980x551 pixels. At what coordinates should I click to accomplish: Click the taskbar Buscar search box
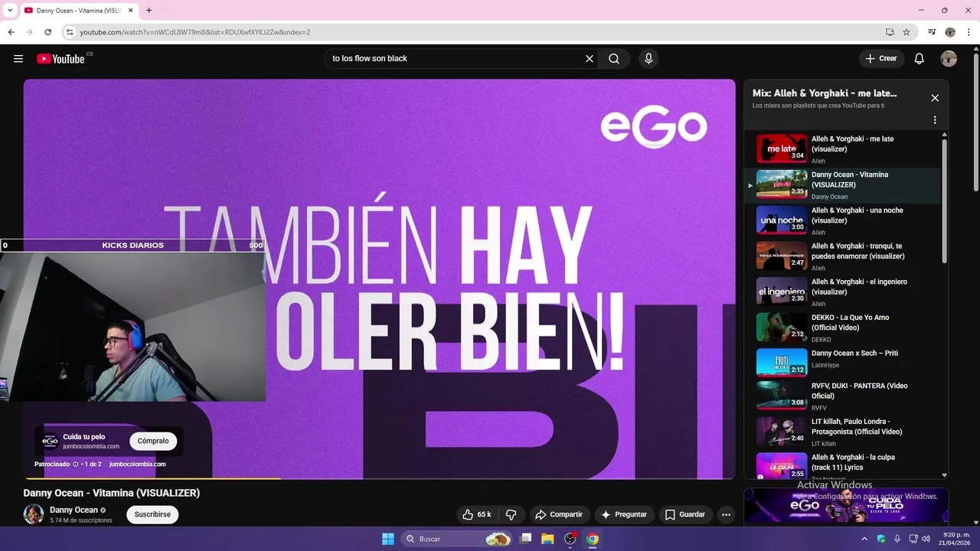458,539
